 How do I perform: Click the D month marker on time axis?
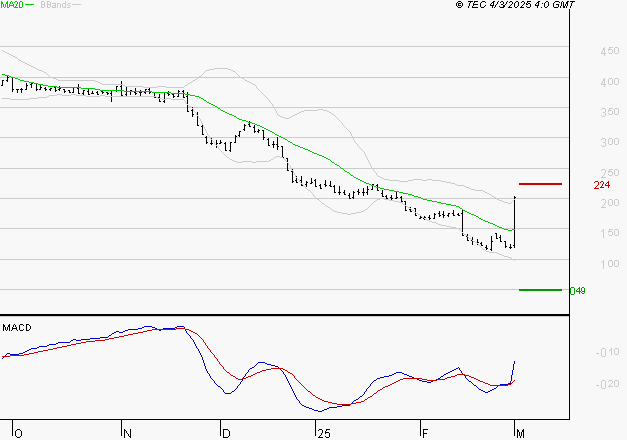[x=226, y=434]
